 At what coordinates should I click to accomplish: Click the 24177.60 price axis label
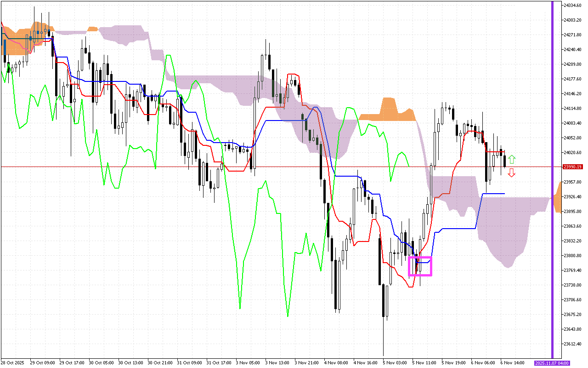pos(572,79)
